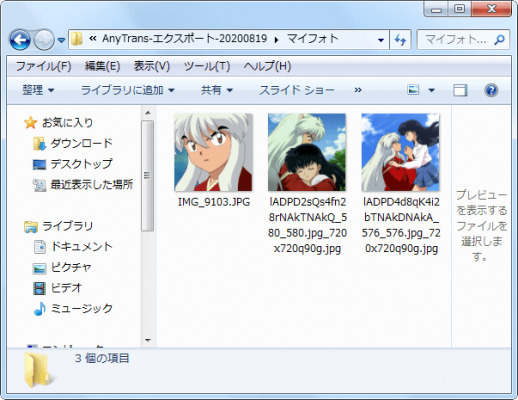Open the ファイル(F) menu

pyautogui.click(x=43, y=66)
